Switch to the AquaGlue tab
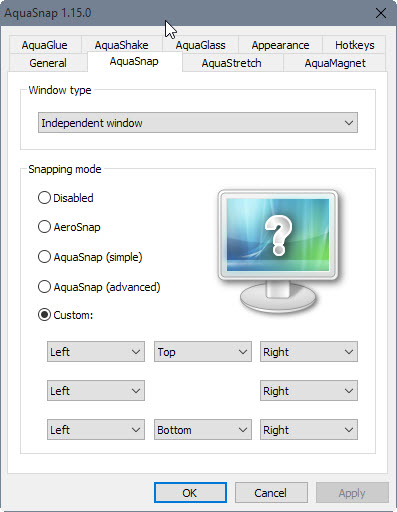The width and height of the screenshot is (397, 512). (x=45, y=45)
